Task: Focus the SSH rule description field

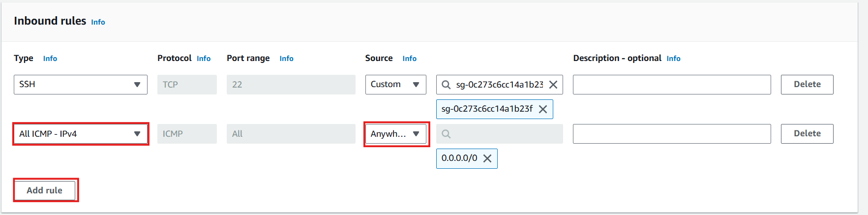Action: tap(672, 85)
